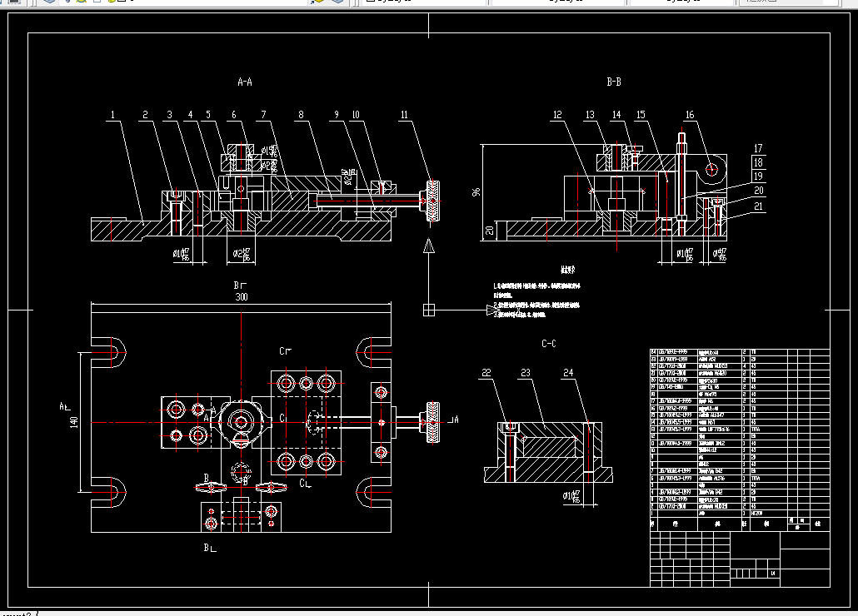Click the parts list table
The image size is (858, 616).
[740, 440]
